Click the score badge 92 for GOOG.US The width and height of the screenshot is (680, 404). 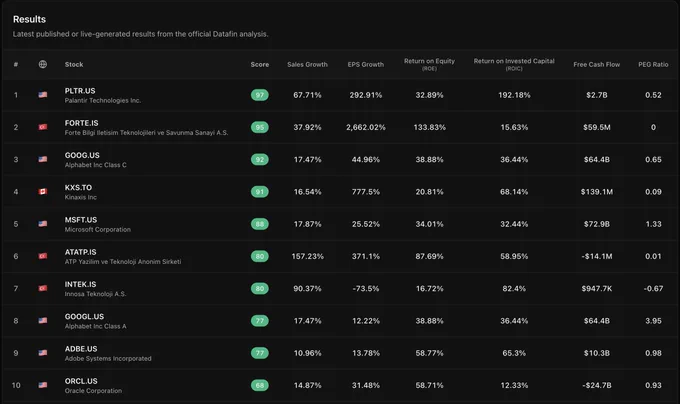(x=260, y=160)
